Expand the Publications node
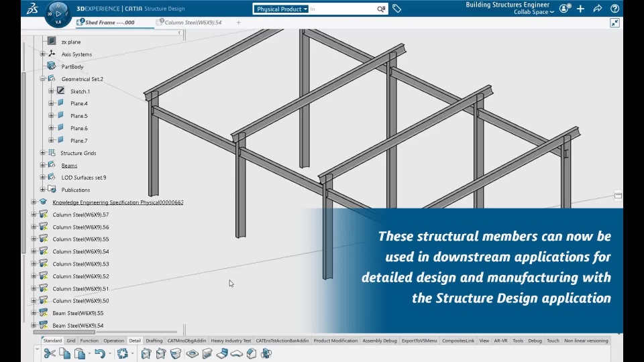Screen dimensions: 644x362 click(43, 190)
